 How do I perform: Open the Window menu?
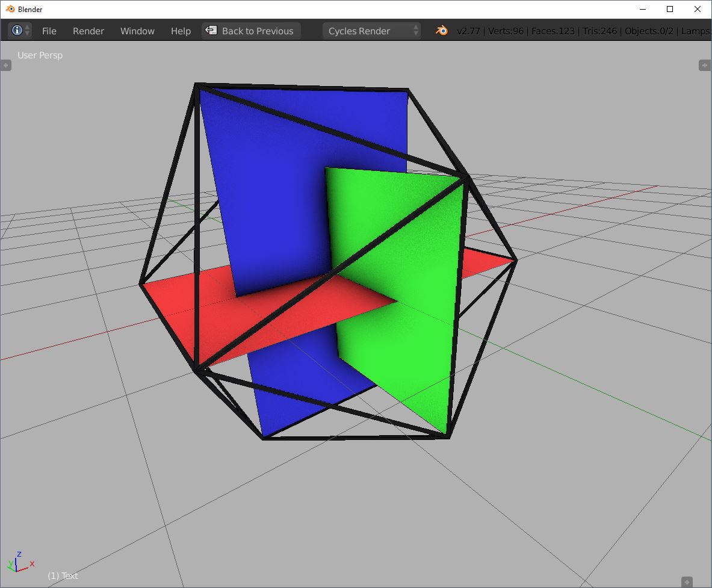[x=137, y=31]
